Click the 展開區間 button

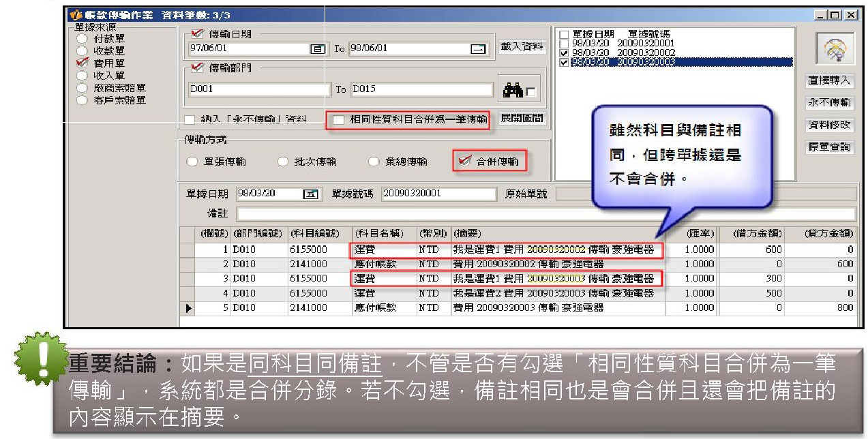click(522, 119)
